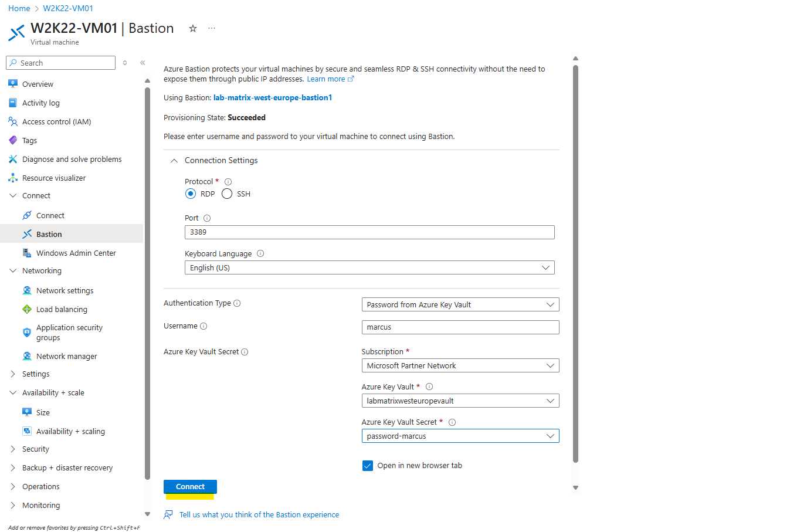Click the Resource visualizer icon
This screenshot has width=807, height=532.
point(13,178)
